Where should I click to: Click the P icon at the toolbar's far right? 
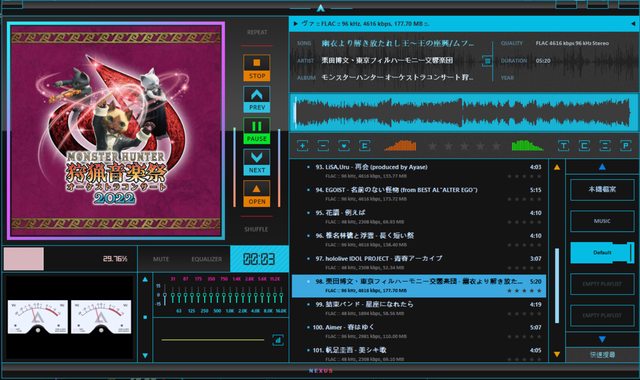tap(625, 146)
